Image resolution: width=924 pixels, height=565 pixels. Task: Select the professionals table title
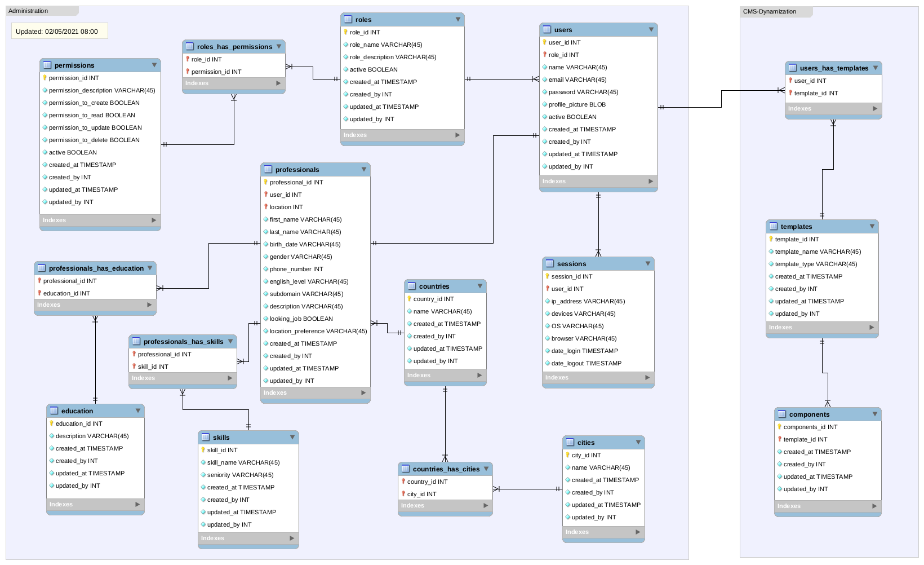[x=297, y=170]
